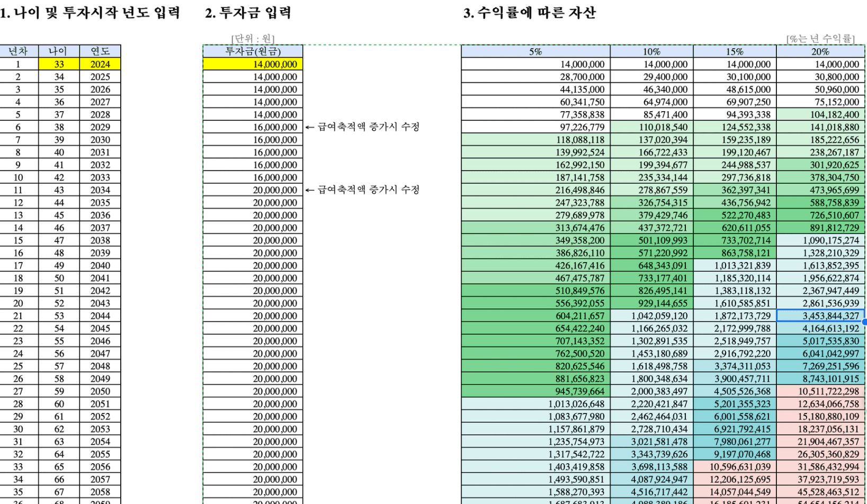The height and width of the screenshot is (504, 867).
Task: Select the 20% return column header
Action: [x=820, y=51]
